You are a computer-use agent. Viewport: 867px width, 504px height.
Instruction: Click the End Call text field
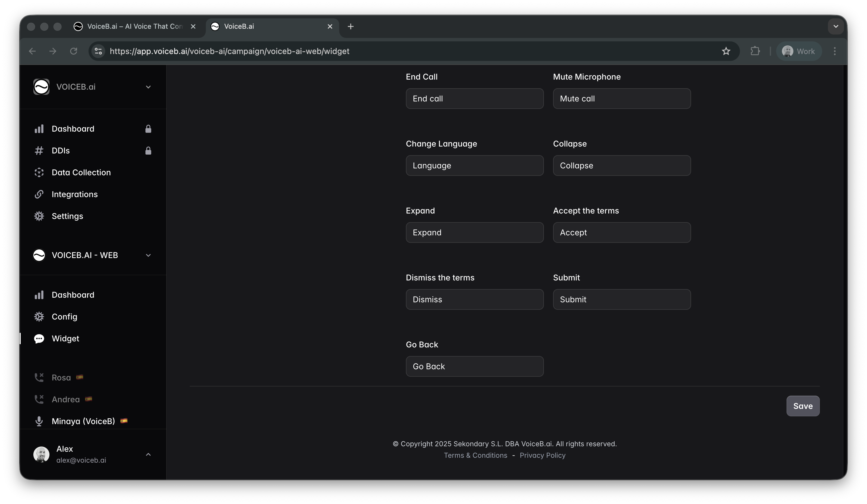coord(474,99)
